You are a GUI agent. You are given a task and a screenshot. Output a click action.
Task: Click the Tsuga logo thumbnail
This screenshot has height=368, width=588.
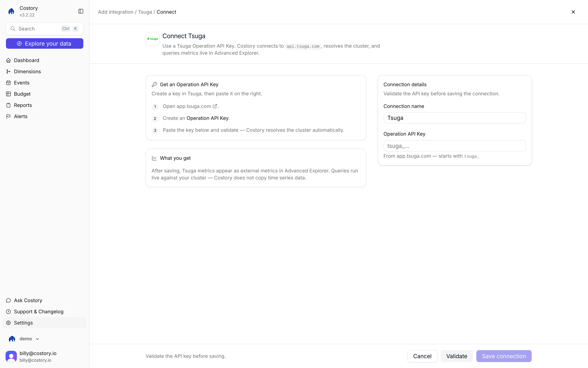[x=153, y=39]
